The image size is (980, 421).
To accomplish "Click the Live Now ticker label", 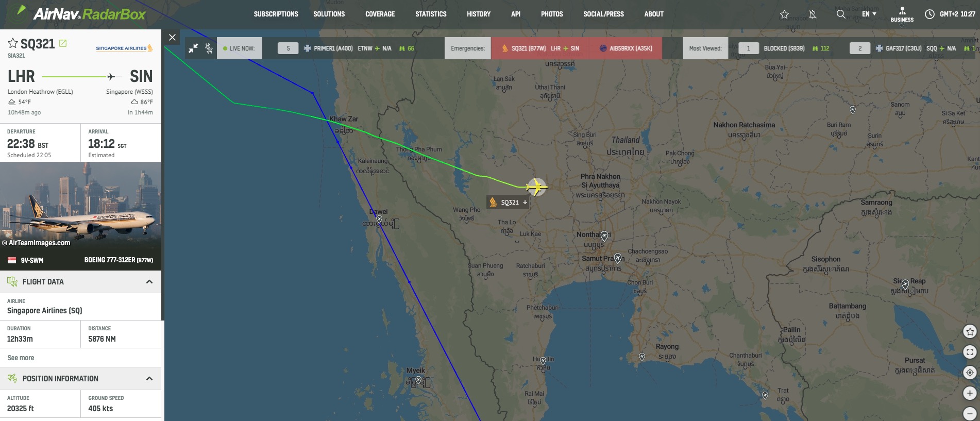I will pos(240,48).
